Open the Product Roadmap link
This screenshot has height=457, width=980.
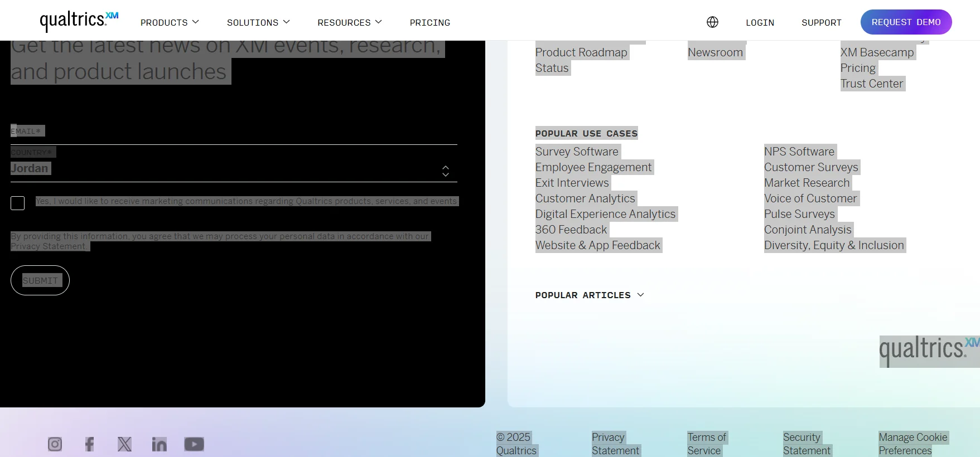(x=582, y=52)
